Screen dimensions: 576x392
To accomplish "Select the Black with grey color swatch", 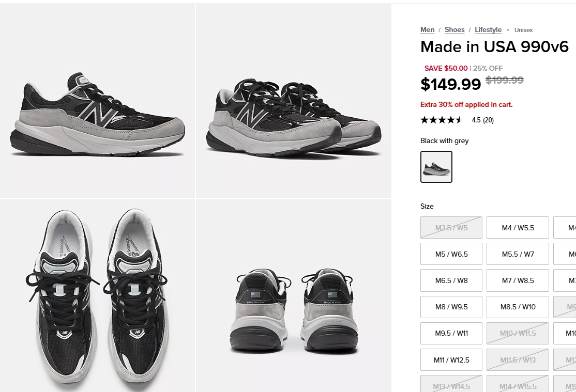I will (436, 167).
